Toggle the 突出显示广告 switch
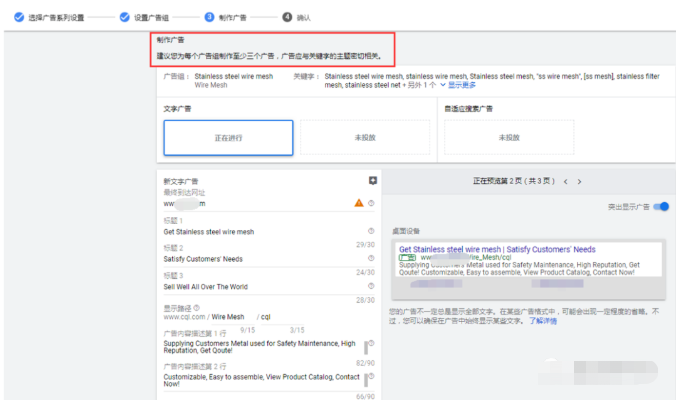Screen dimensions: 684x411 (x=661, y=206)
